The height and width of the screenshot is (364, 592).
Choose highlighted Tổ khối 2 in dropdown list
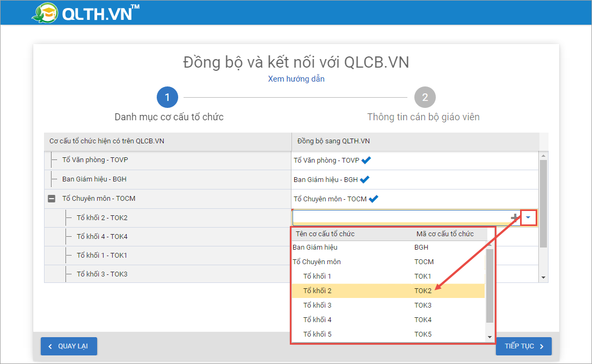[x=388, y=291]
